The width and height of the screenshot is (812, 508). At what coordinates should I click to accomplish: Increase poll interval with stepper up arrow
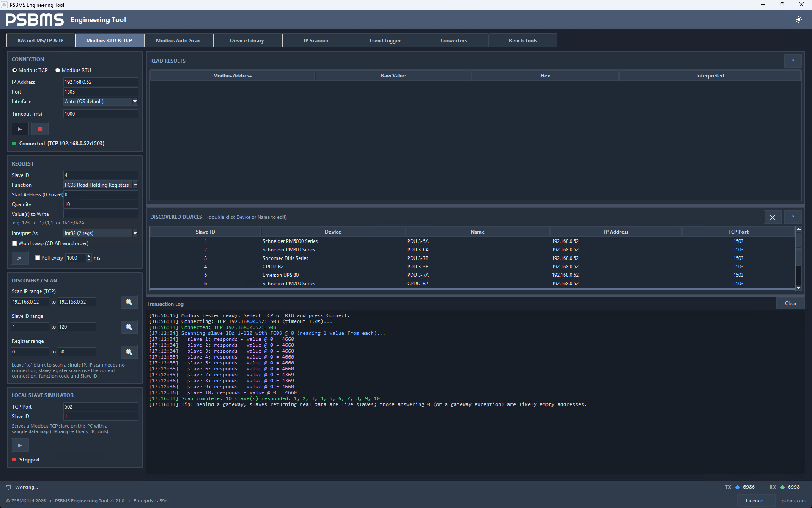pos(88,256)
